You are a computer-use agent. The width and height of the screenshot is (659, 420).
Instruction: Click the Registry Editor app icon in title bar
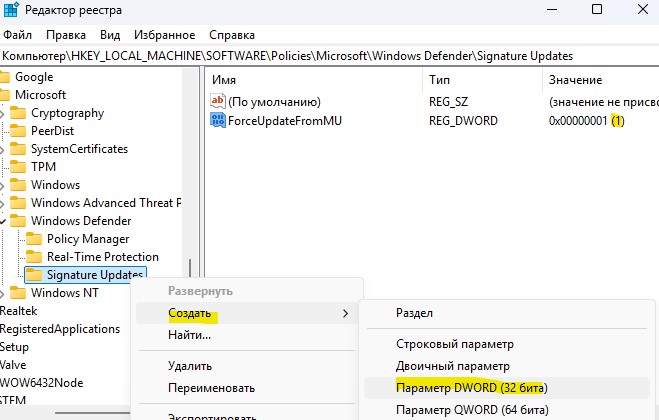point(11,9)
